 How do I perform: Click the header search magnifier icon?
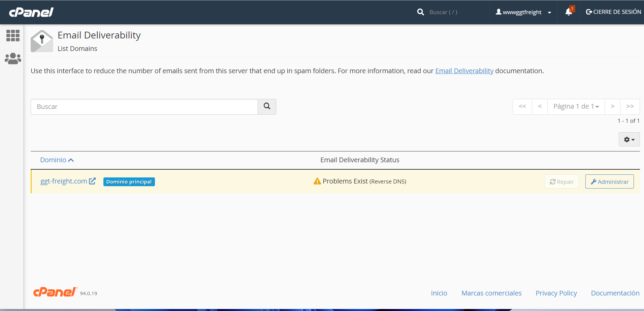(x=420, y=12)
